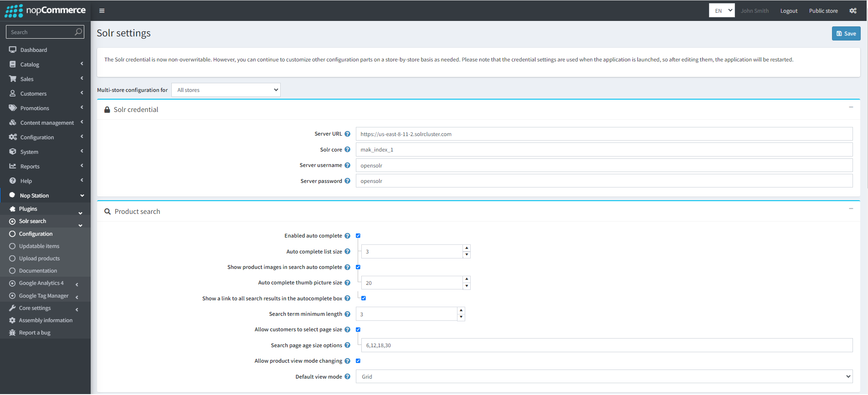This screenshot has height=395, width=868.
Task: Show help tooltip for Default view mode
Action: (x=347, y=376)
